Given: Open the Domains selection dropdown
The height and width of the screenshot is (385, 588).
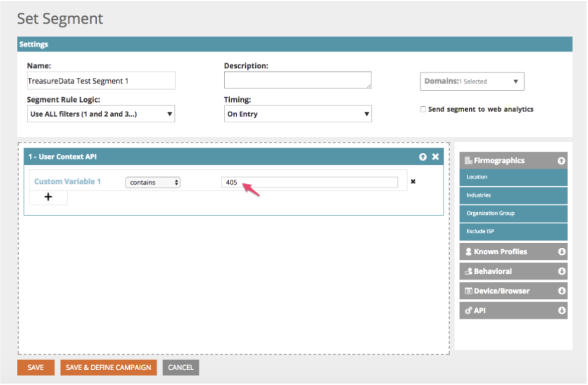Looking at the screenshot, I should coord(472,81).
